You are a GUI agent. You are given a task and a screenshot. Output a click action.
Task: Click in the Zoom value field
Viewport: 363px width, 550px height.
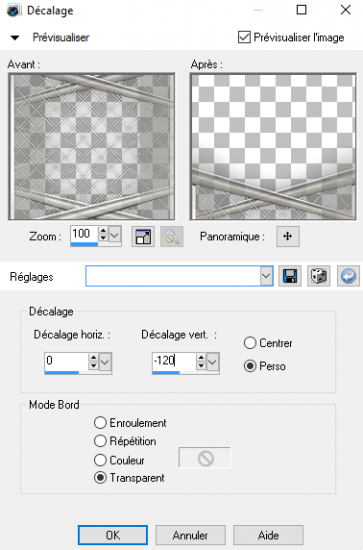(x=85, y=234)
